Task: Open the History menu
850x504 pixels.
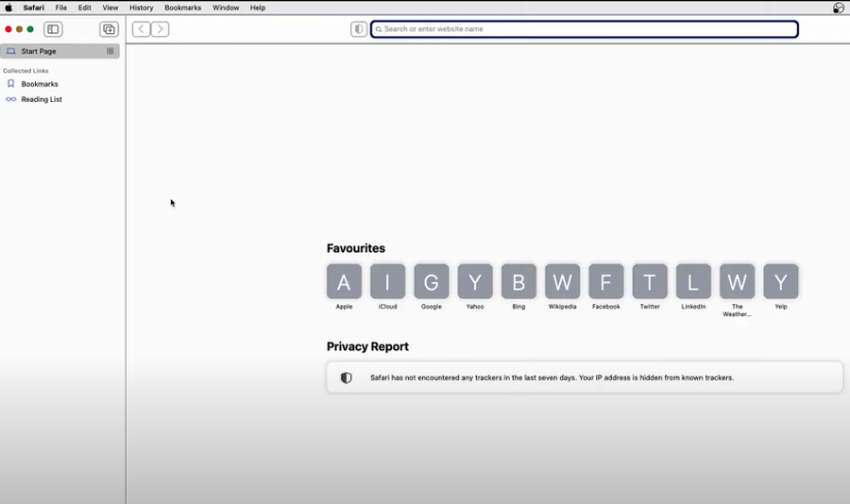Action: pyautogui.click(x=141, y=8)
